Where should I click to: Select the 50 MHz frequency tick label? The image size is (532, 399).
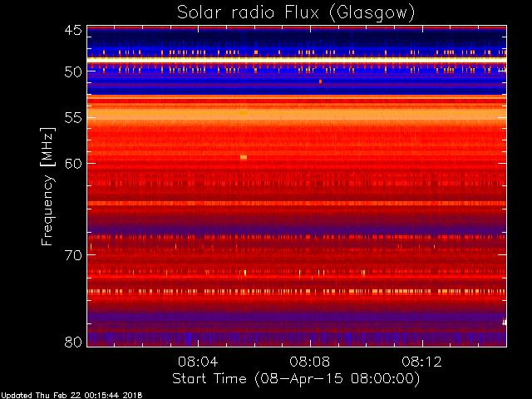pos(73,71)
